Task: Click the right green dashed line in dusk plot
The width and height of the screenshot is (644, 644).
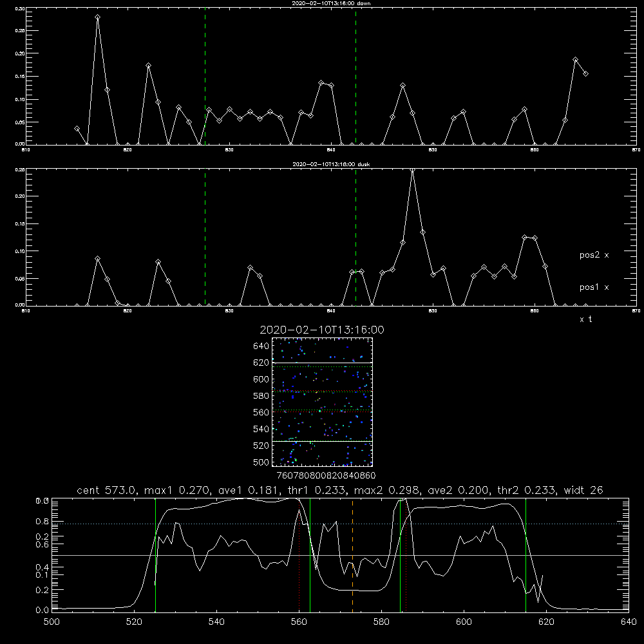Action: (355, 238)
